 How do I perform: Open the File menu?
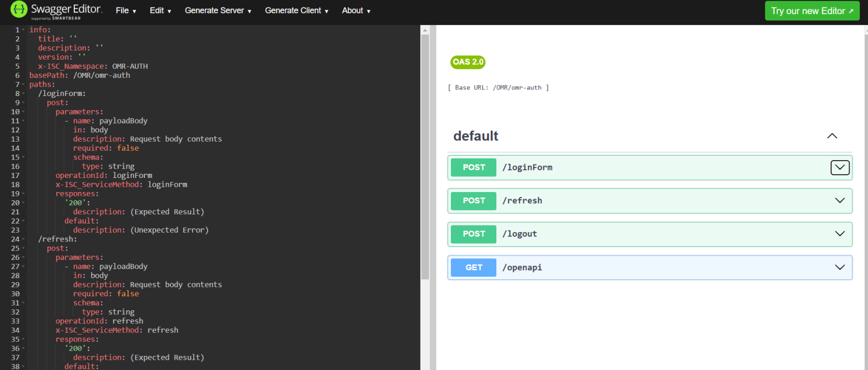(126, 10)
